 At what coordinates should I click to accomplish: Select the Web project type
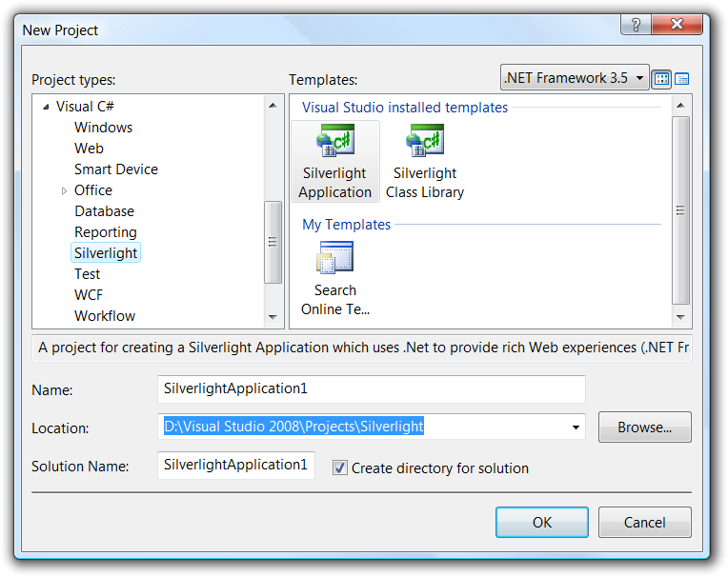tap(89, 148)
